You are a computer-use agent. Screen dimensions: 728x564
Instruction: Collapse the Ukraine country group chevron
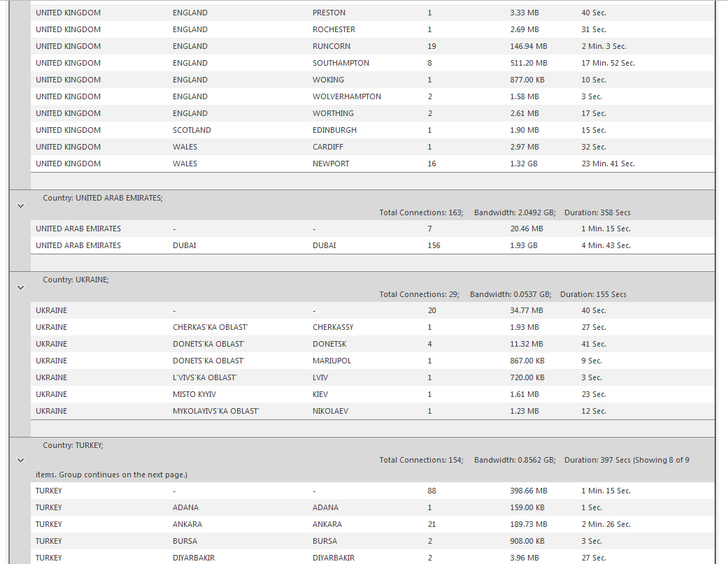pyautogui.click(x=20, y=287)
